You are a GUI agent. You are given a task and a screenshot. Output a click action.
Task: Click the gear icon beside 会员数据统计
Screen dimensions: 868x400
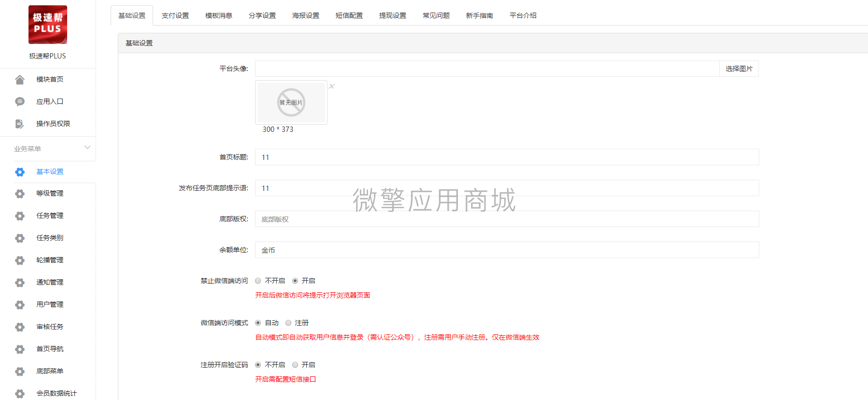coord(20,394)
